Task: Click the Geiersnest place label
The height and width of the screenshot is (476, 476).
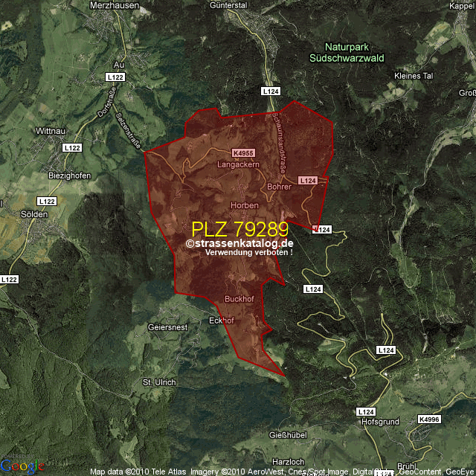Action: pos(168,327)
